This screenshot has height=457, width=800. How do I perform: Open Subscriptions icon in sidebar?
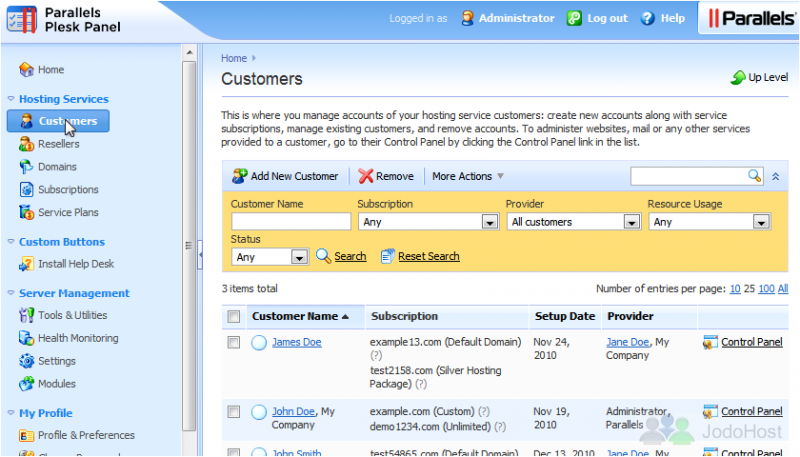click(26, 189)
